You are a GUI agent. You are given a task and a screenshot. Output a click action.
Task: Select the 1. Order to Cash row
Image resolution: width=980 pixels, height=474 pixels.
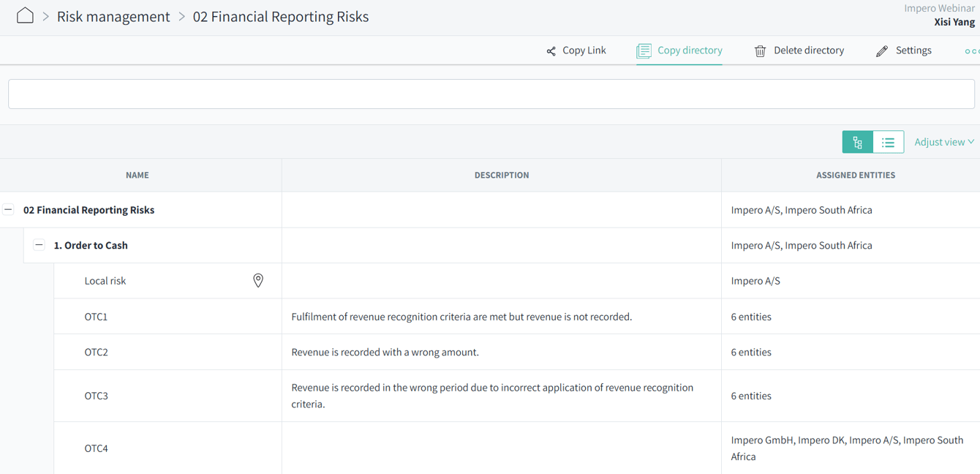click(x=91, y=245)
